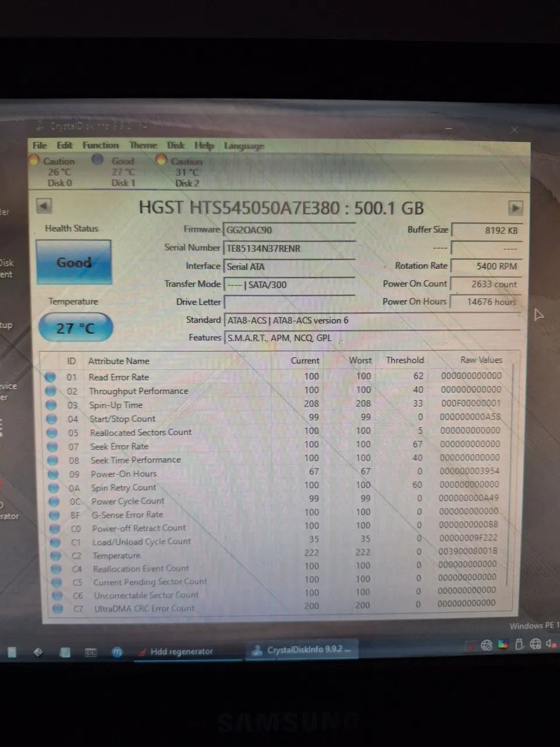The image size is (560, 747).
Task: Click status circle for Current Pending Sector Count
Action: [57, 582]
